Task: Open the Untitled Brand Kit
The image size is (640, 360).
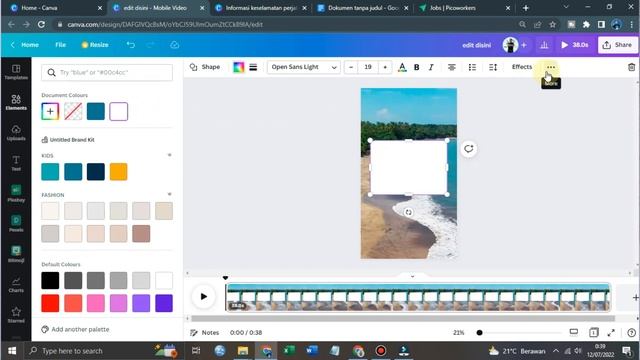Action: click(68, 140)
